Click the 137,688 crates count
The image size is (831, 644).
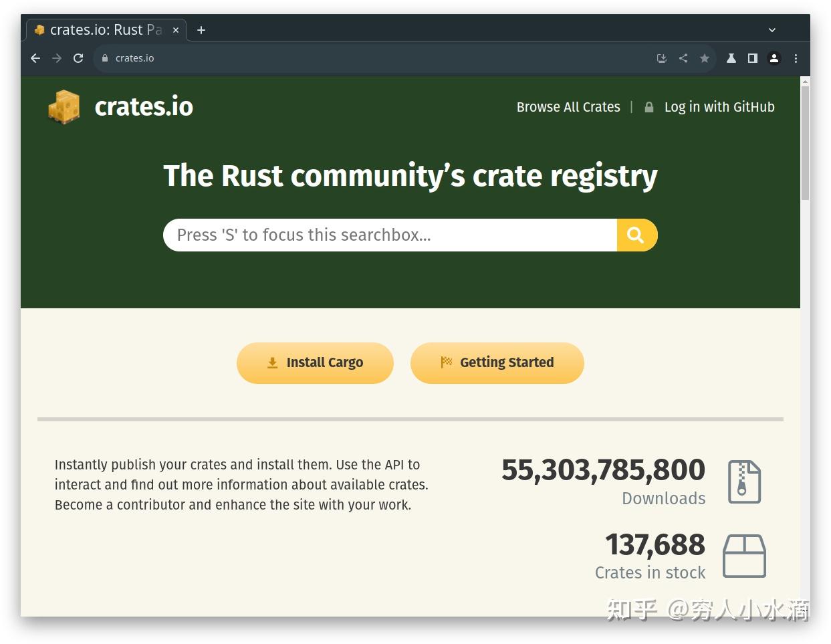pyautogui.click(x=655, y=545)
